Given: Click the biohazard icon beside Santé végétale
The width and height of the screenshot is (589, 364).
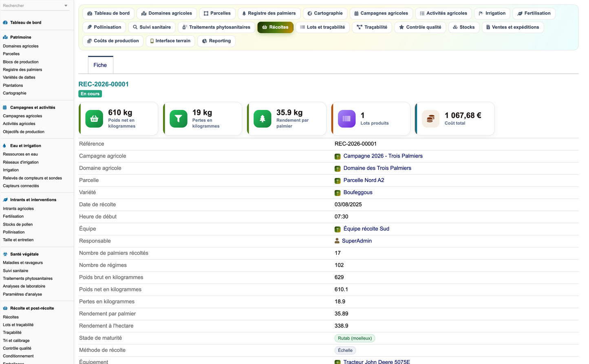Looking at the screenshot, I should coord(5,254).
